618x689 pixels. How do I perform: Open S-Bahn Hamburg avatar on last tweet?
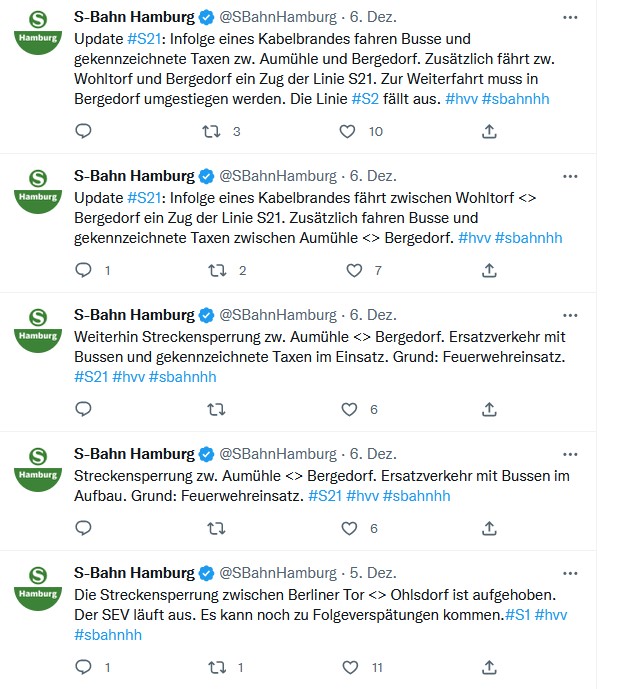pyautogui.click(x=37, y=588)
